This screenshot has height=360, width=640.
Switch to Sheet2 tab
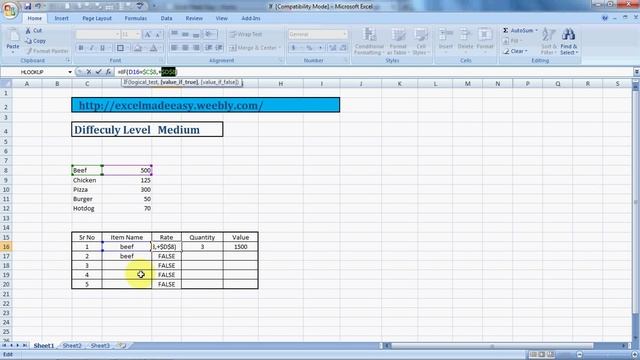(72, 345)
